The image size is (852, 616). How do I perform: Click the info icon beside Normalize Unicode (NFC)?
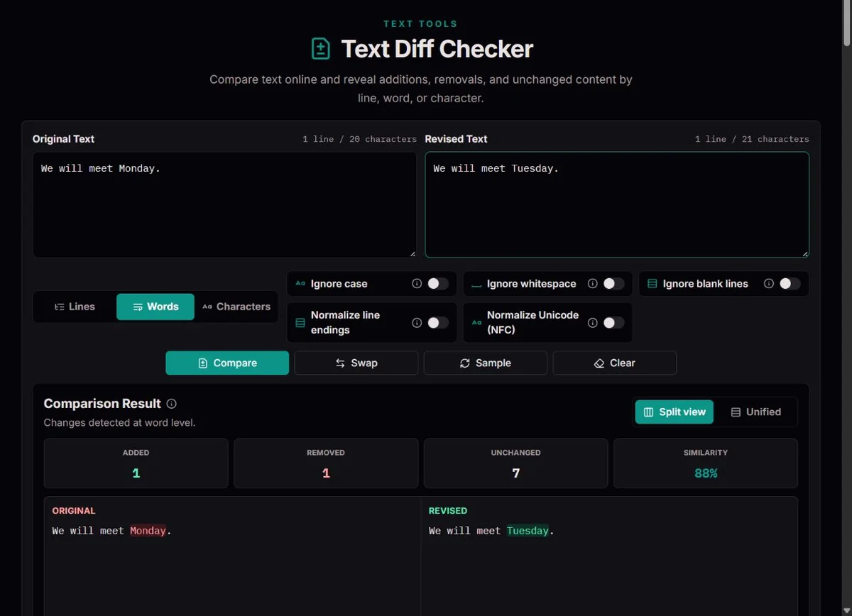pos(593,323)
